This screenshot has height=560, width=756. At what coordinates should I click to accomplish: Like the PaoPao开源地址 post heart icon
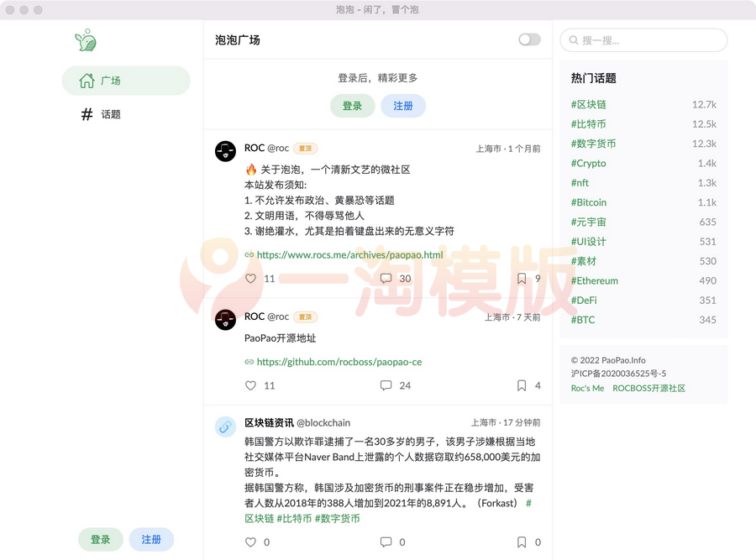250,385
